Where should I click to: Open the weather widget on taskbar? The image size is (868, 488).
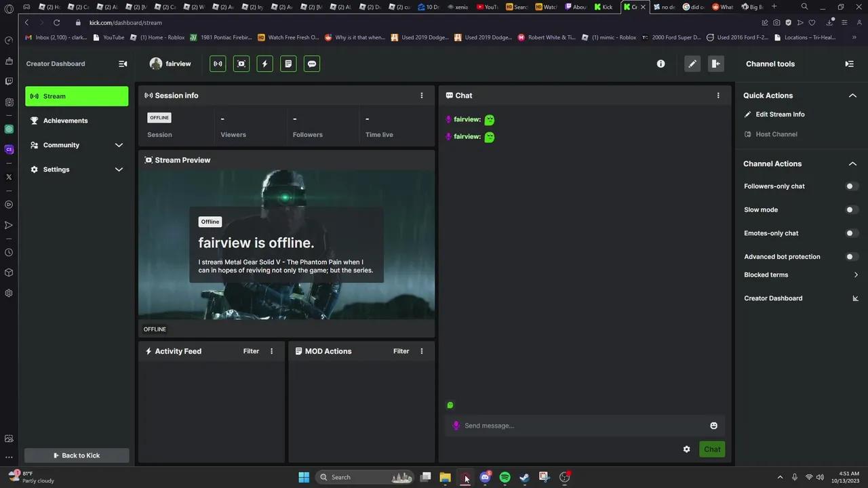click(x=31, y=477)
